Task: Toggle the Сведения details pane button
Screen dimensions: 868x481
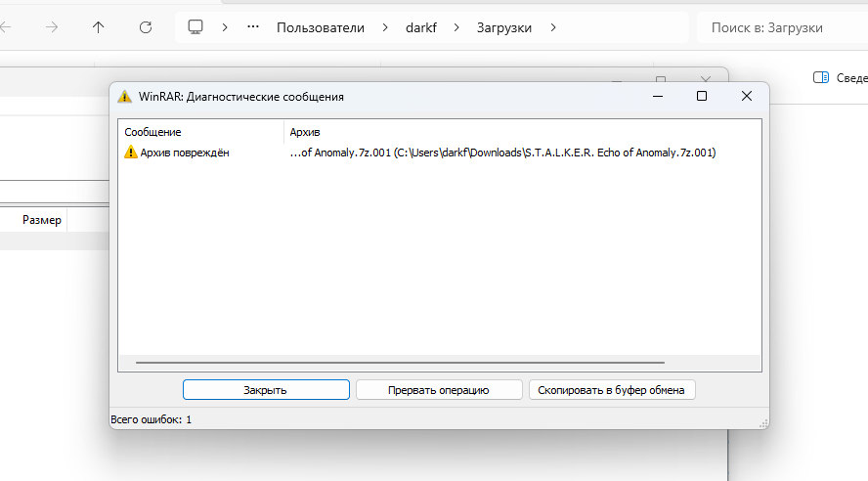Action: click(x=841, y=78)
